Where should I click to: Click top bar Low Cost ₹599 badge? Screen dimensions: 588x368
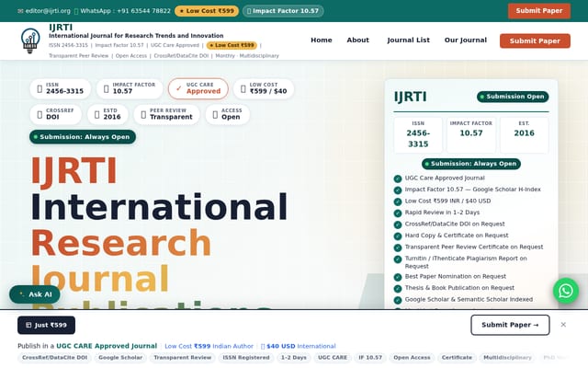207,11
